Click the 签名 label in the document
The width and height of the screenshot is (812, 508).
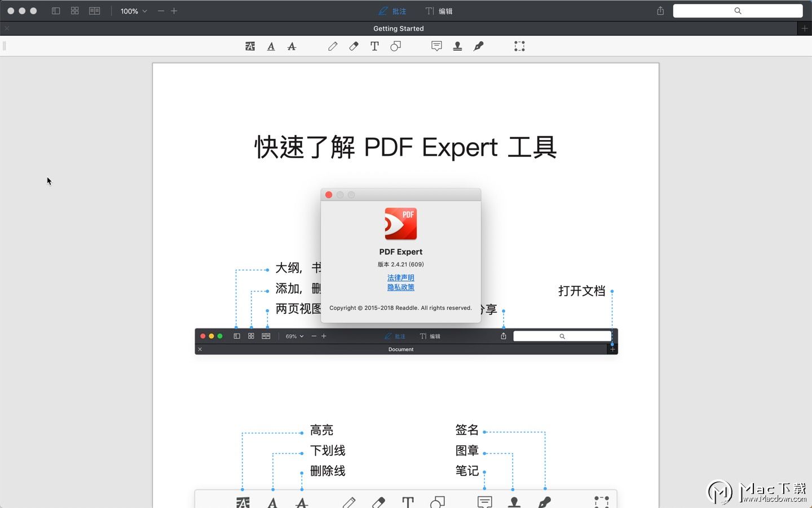[467, 430]
